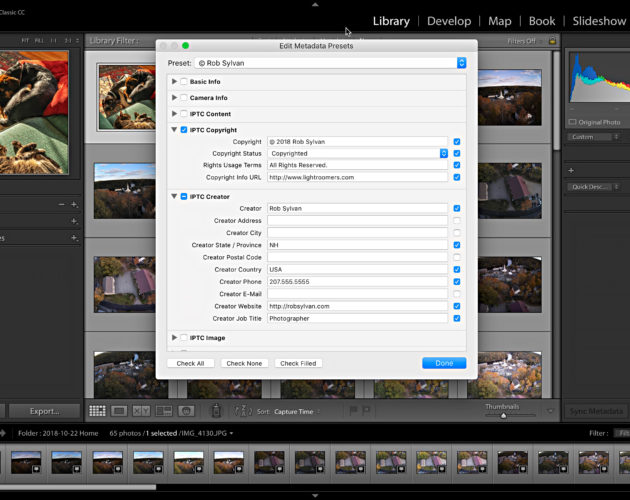Toggle sort direction A-Z icon

coord(243,411)
